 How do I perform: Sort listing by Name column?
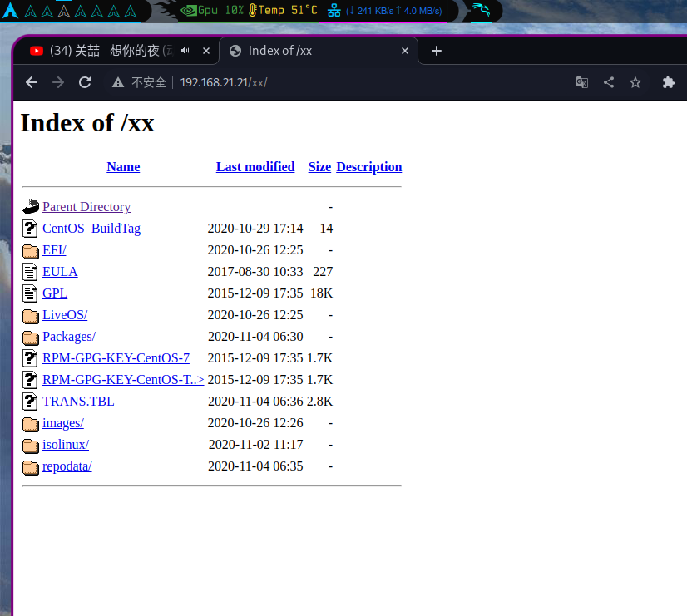(123, 167)
